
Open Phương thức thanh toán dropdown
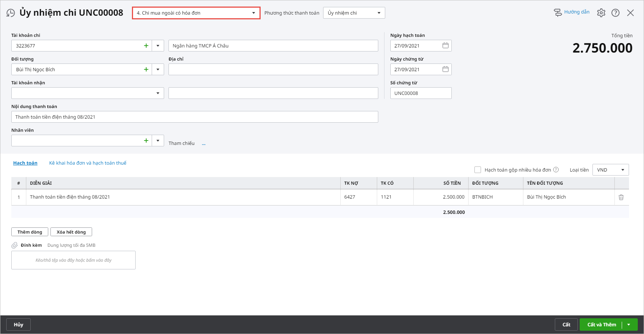click(379, 13)
